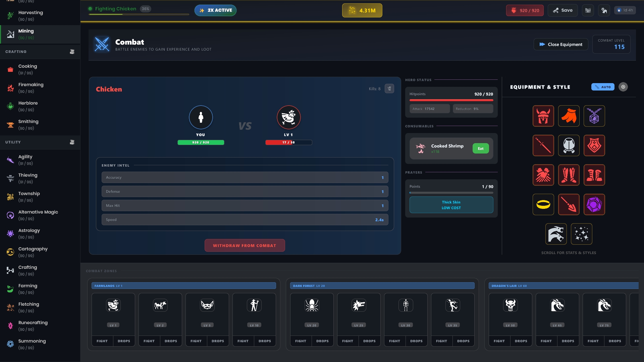Screen dimensions: 644x362
Task: Toggle the 2X ACTIVE boost
Action: (x=215, y=10)
